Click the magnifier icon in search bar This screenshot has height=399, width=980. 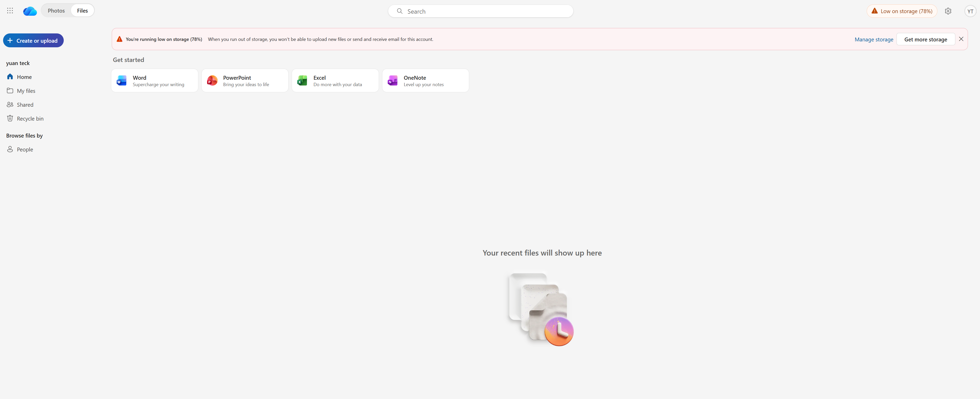(x=400, y=11)
